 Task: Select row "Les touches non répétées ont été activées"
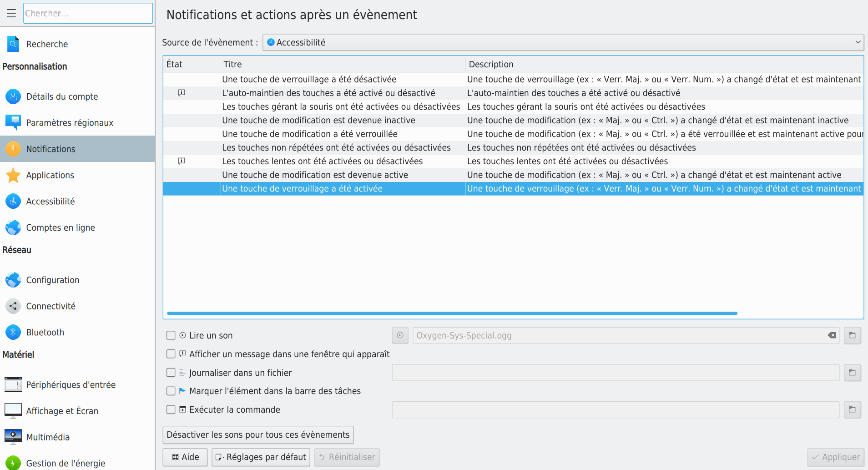(513, 147)
